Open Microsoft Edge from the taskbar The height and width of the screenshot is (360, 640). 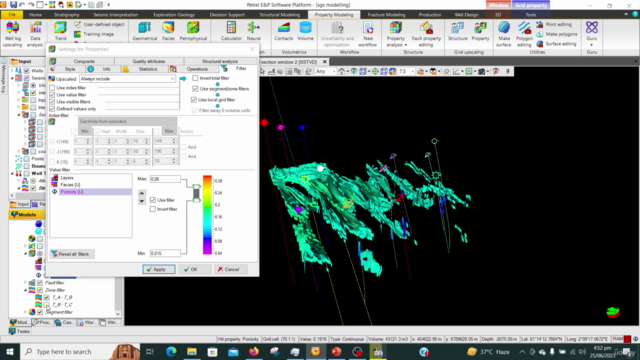pyautogui.click(x=171, y=351)
